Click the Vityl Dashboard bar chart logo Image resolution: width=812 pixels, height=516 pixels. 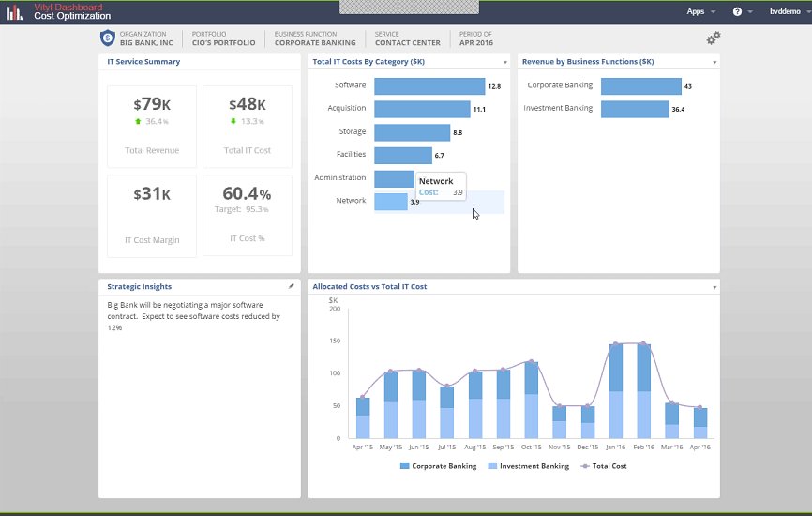click(14, 12)
